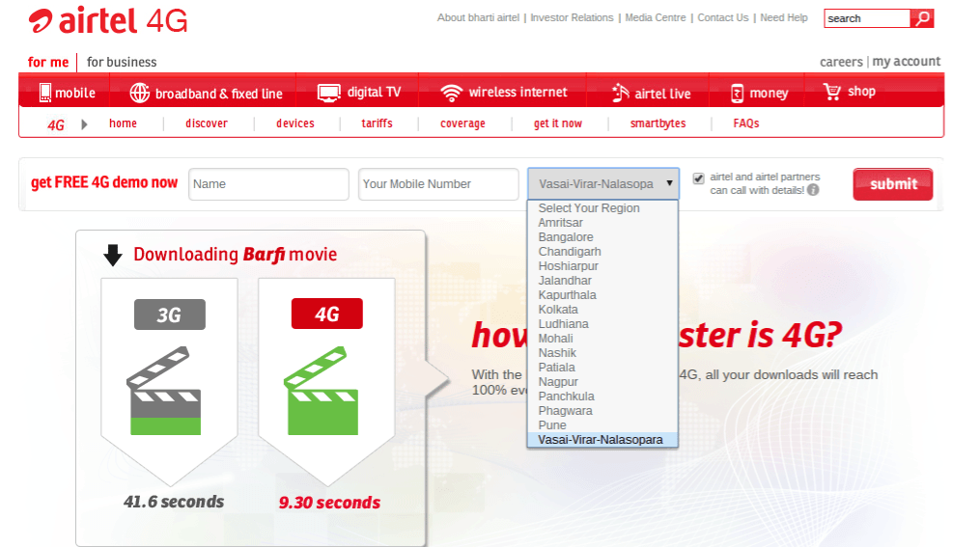Open the shop menu
Screen dimensions: 980x547
pyautogui.click(x=850, y=92)
